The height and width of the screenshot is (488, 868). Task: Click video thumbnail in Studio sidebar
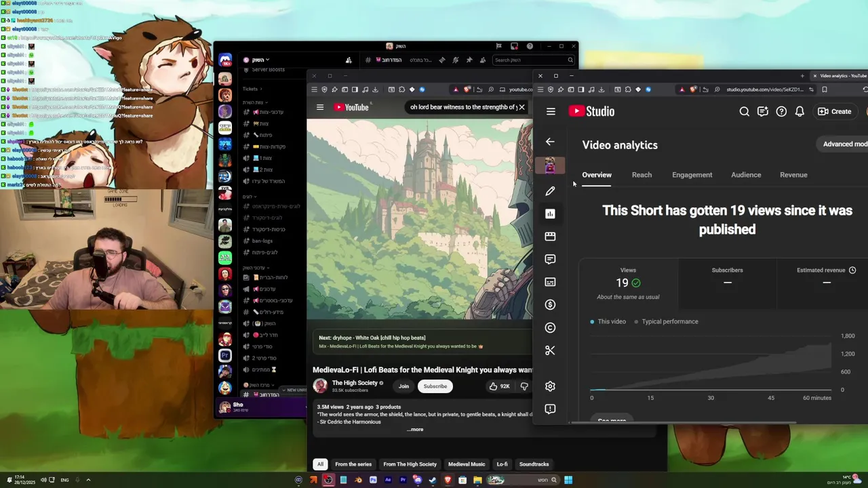coord(550,165)
